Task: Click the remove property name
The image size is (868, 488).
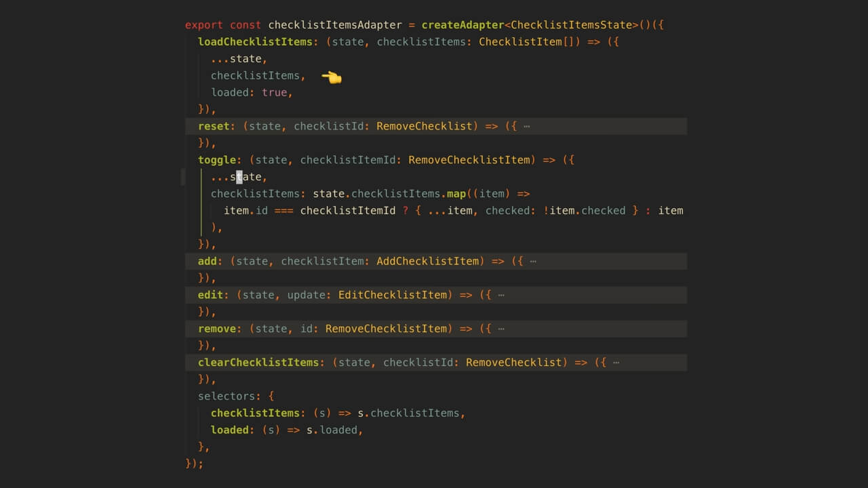Action: click(x=217, y=329)
